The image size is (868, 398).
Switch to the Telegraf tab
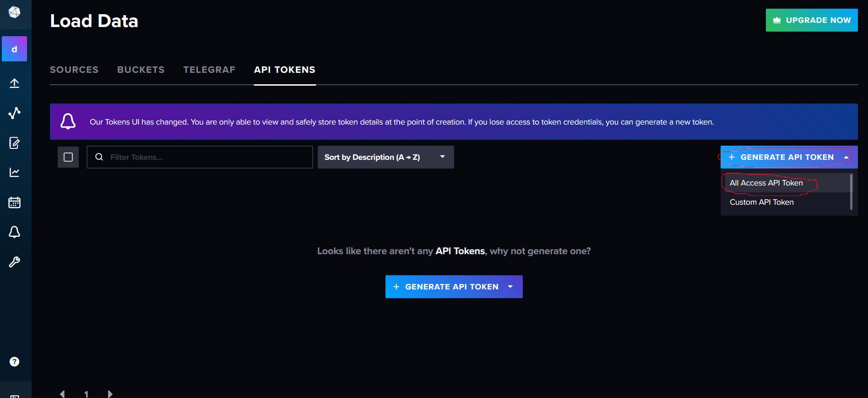[x=209, y=70]
